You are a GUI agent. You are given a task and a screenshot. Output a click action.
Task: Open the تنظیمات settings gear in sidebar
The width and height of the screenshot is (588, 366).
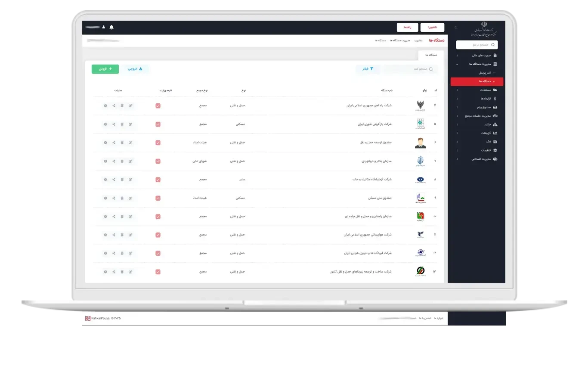pyautogui.click(x=495, y=150)
